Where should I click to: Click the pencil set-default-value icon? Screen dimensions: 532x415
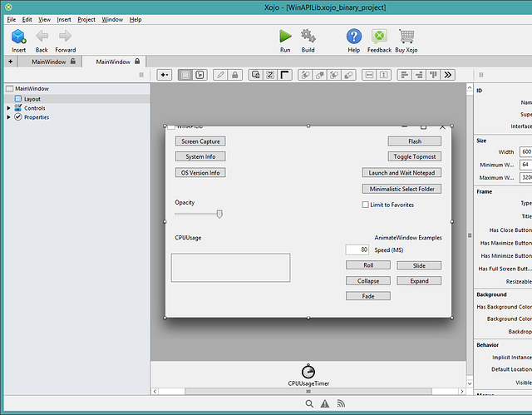point(220,75)
